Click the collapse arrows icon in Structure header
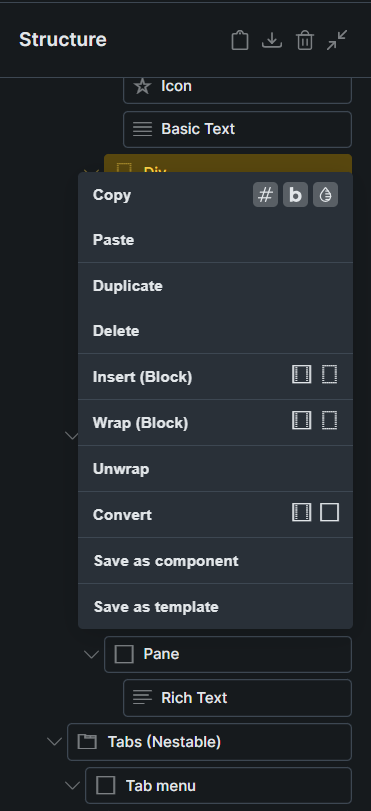Image resolution: width=371 pixels, height=811 pixels. [337, 40]
